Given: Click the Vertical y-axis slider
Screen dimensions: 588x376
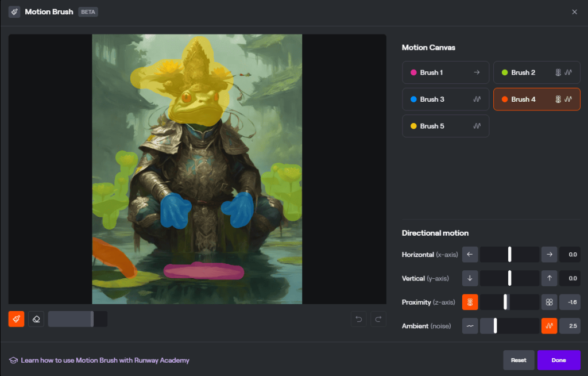Looking at the screenshot, I should click(x=510, y=278).
